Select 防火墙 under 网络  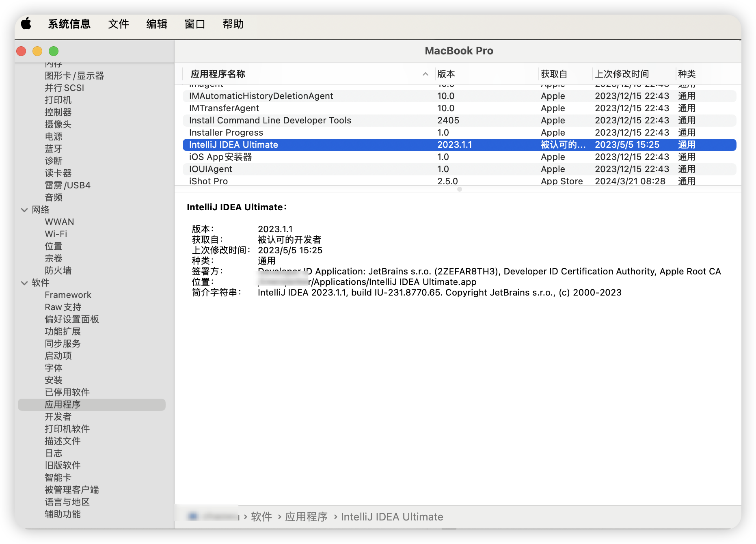coord(58,271)
